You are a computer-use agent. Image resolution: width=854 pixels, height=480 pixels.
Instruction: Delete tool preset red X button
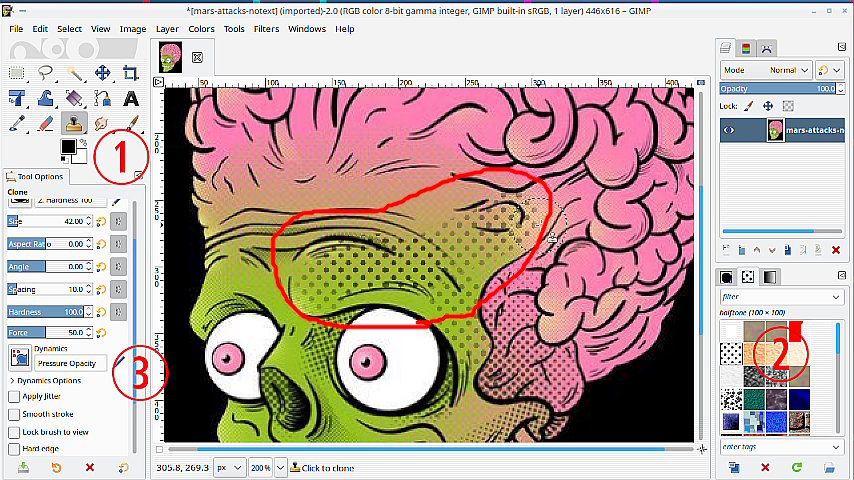click(x=90, y=467)
